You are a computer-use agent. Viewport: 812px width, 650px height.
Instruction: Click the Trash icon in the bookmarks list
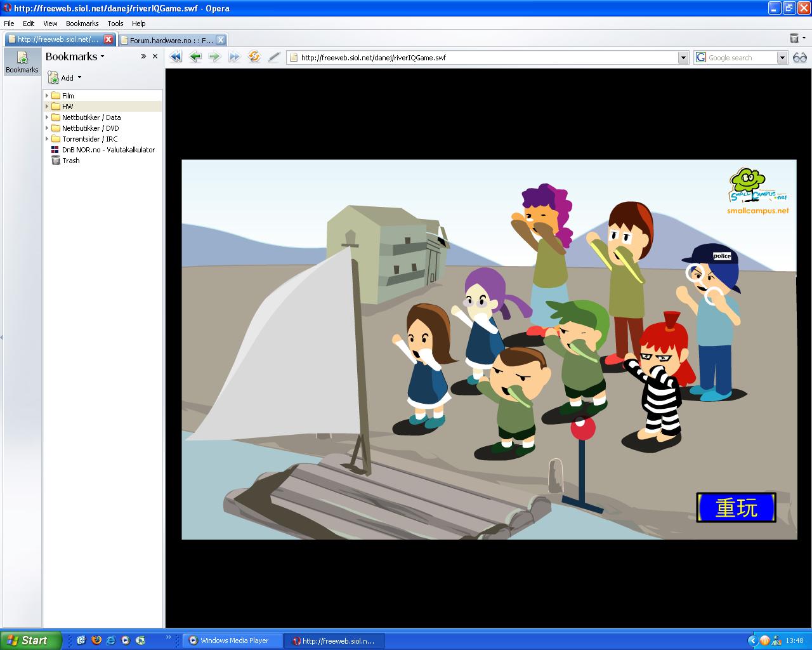click(x=56, y=161)
